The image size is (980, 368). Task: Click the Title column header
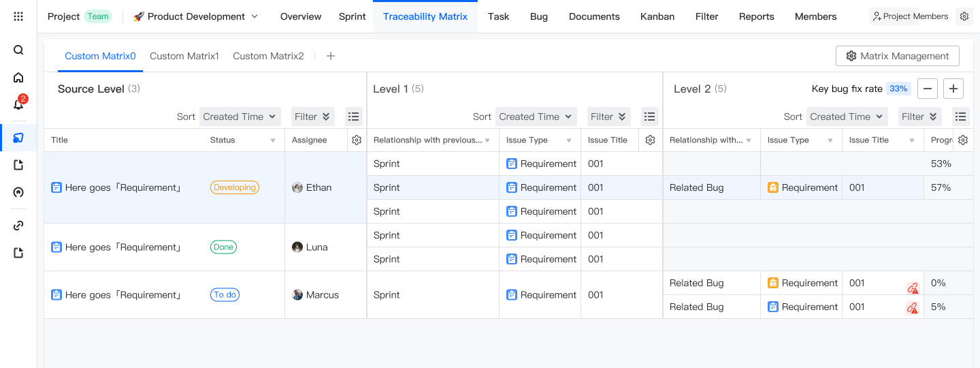coord(60,140)
